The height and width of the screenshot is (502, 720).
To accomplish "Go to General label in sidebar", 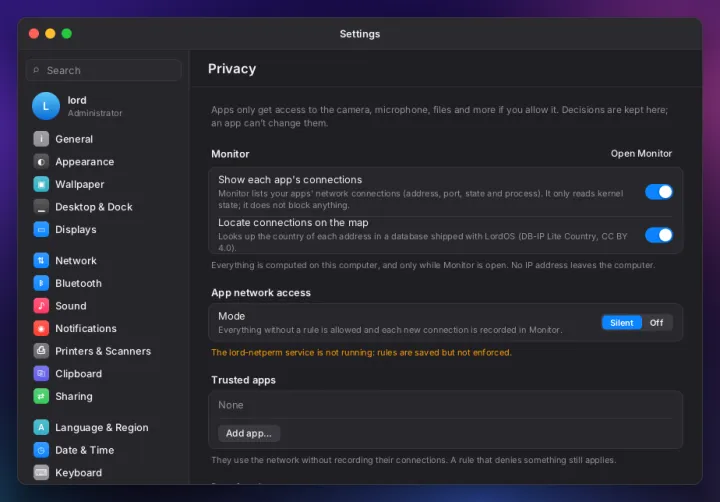I will tap(74, 139).
